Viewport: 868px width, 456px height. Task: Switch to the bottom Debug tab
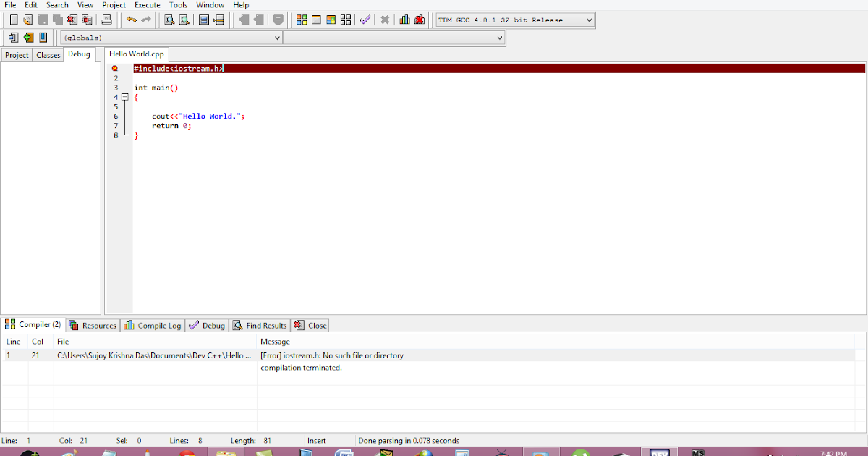[207, 326]
